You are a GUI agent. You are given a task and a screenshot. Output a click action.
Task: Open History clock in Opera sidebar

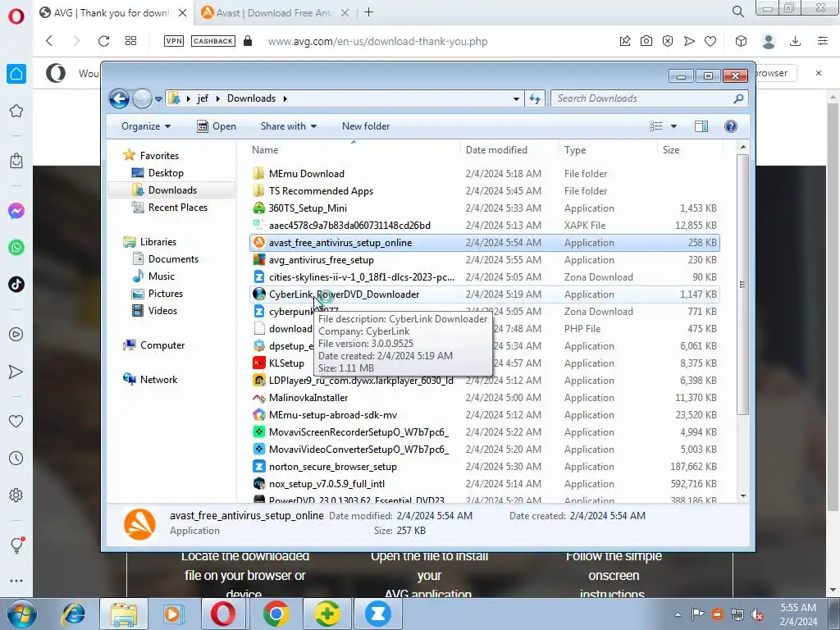pos(16,458)
